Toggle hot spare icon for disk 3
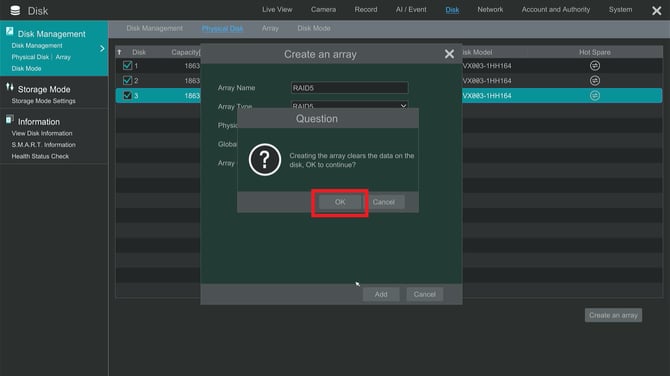 594,95
